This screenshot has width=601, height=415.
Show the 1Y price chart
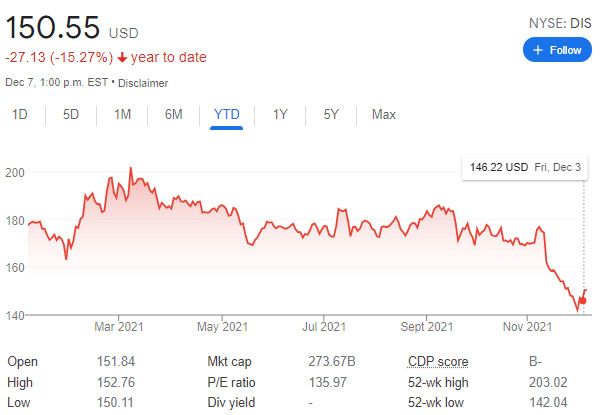[280, 115]
